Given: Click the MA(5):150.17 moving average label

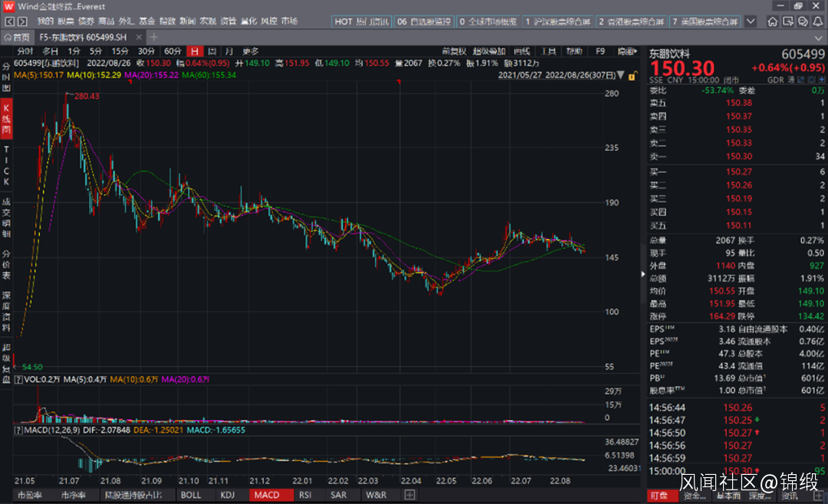Looking at the screenshot, I should point(38,75).
